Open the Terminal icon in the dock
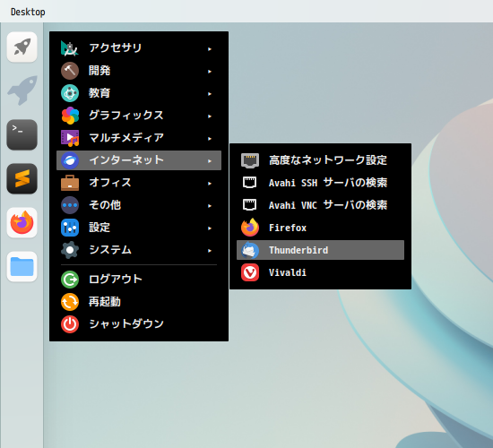Screen dimensions: 493x448 22,134
